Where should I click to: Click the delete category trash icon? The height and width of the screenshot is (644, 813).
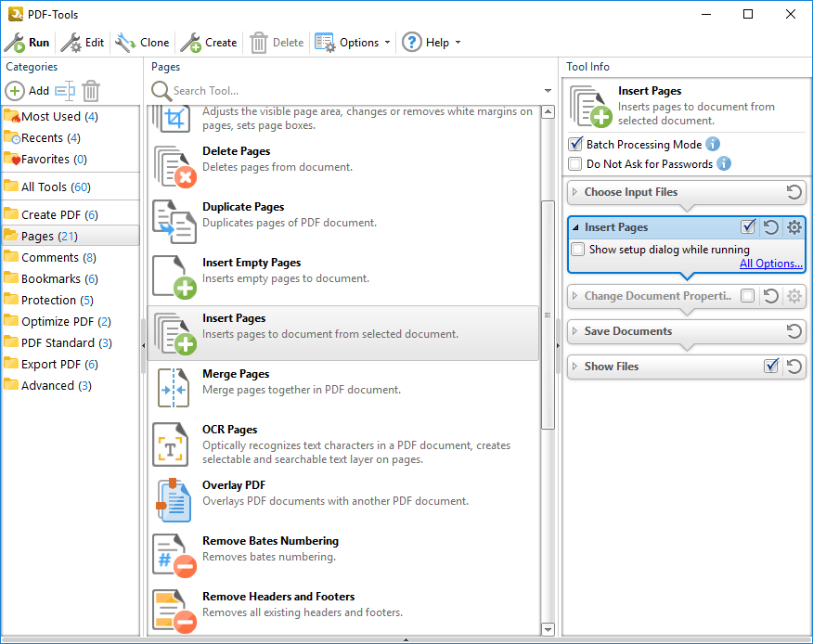pos(91,91)
